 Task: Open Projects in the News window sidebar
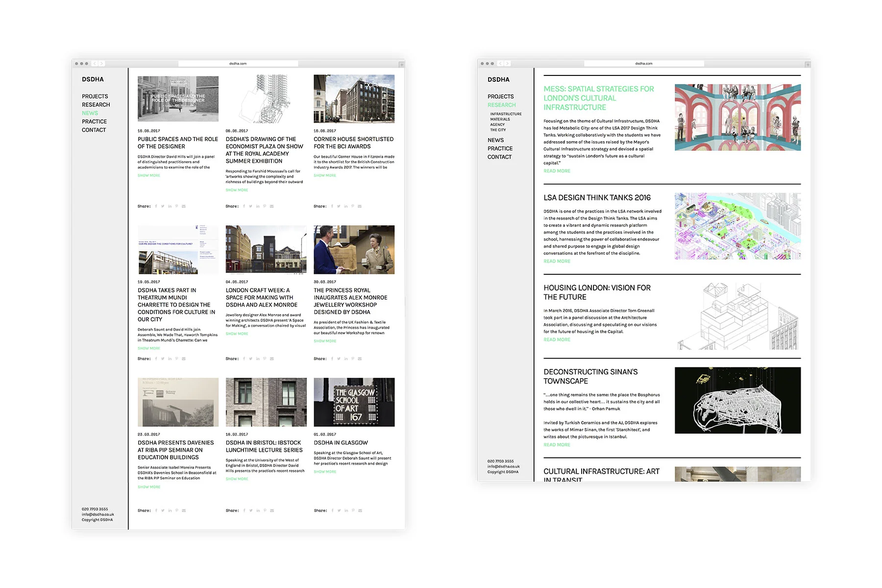coord(95,97)
